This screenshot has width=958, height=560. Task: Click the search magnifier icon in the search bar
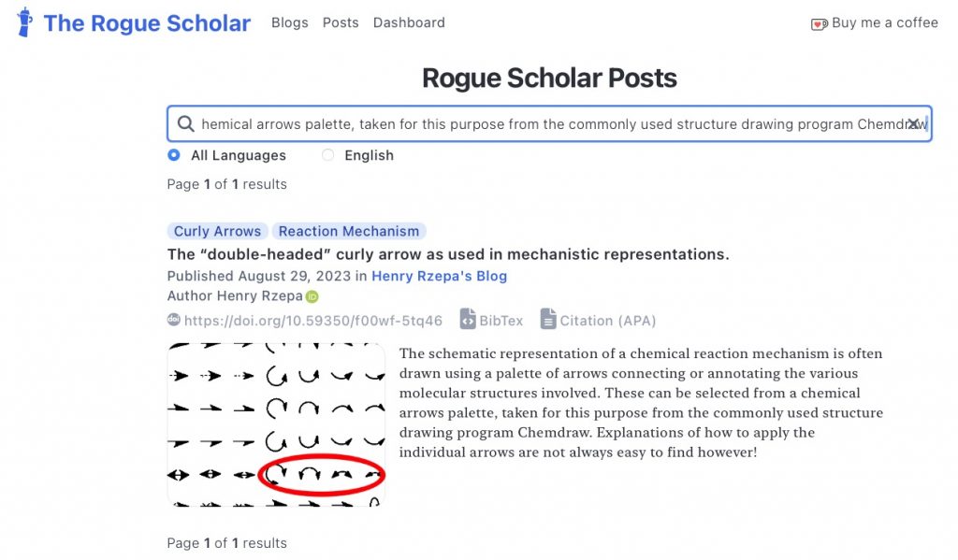click(x=186, y=122)
